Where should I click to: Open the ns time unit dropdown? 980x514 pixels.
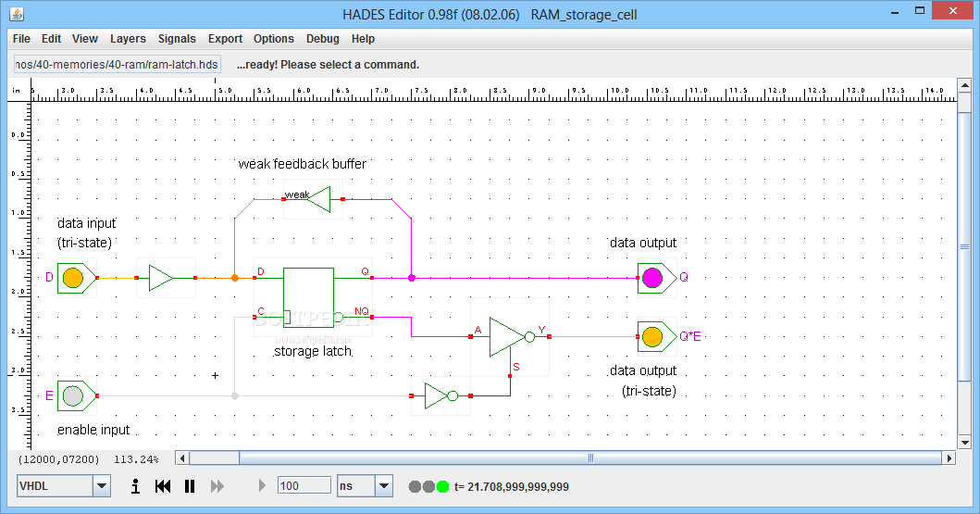coord(384,486)
